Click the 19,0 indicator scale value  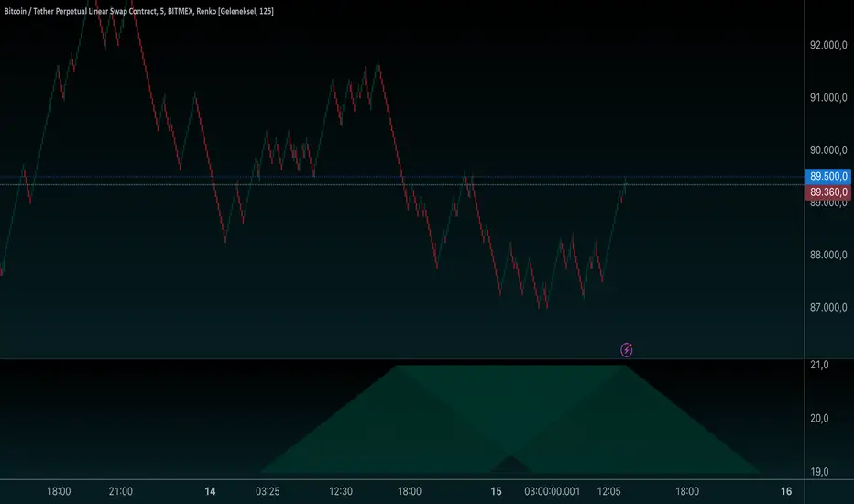[819, 472]
